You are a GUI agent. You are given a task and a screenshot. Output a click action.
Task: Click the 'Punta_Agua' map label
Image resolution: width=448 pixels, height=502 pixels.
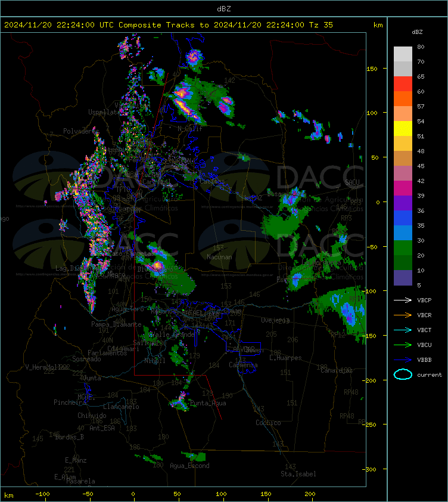point(208,404)
